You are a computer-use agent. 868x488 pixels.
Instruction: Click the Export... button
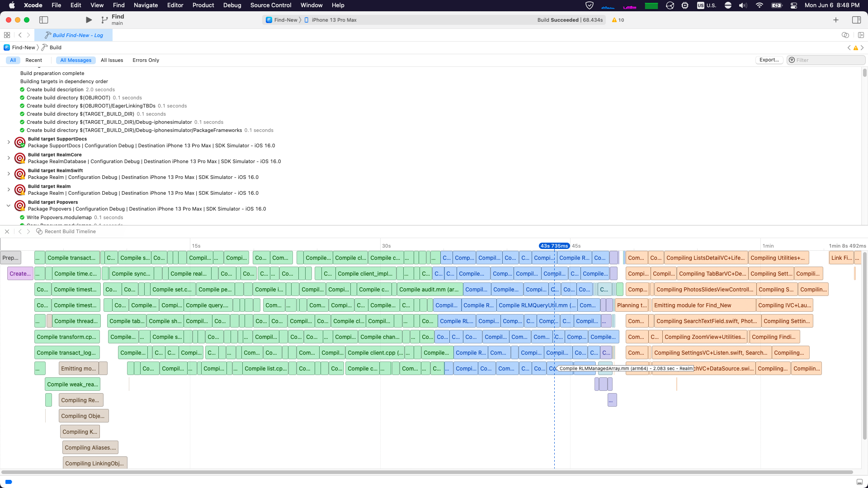point(769,60)
